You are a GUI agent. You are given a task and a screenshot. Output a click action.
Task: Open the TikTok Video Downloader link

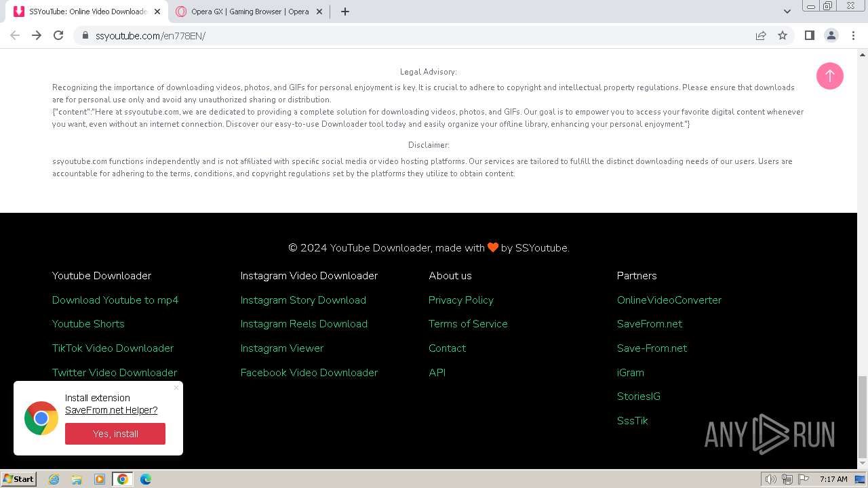pos(113,348)
